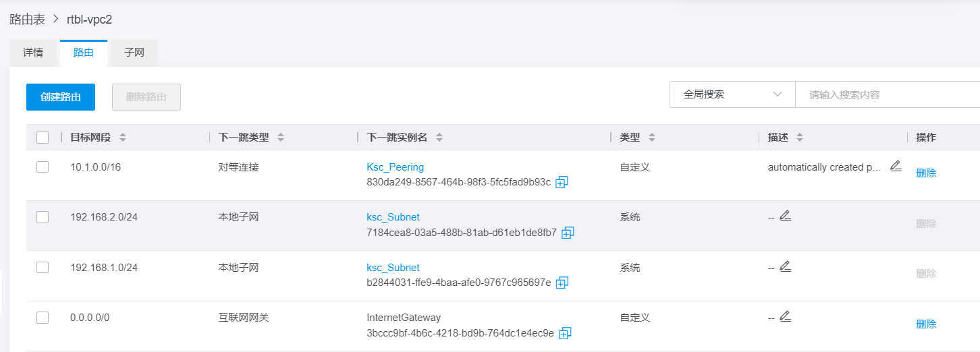This screenshot has height=352, width=980.
Task: Sort by 下一跳实例名 column
Action: [439, 138]
